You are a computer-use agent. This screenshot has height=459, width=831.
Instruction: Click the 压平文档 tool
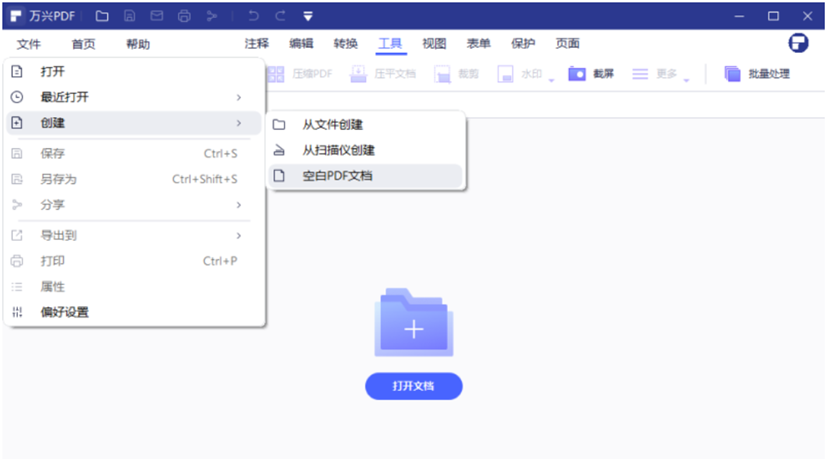[383, 74]
